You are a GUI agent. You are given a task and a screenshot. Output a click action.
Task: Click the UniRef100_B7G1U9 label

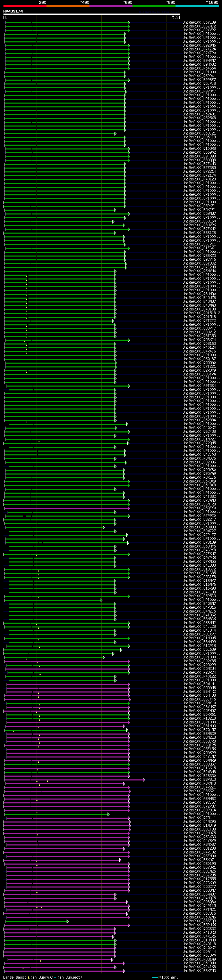tap(199, 543)
